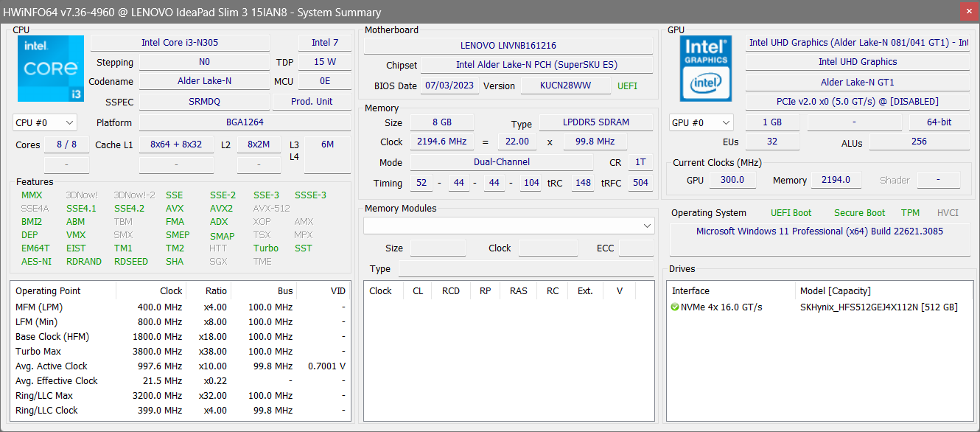Click the Interface column header in Drives
This screenshot has height=432, width=980.
click(691, 291)
